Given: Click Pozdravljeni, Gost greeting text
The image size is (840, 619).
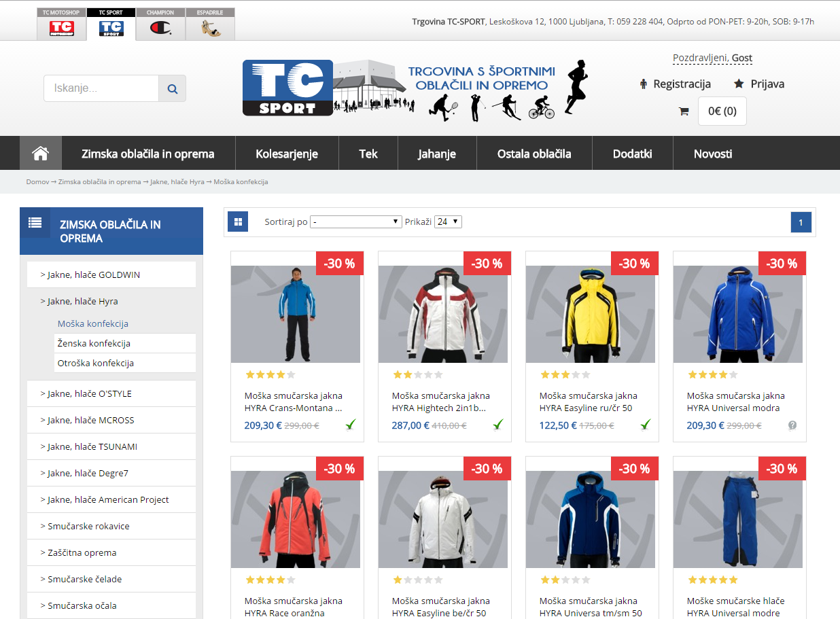Looking at the screenshot, I should 712,58.
